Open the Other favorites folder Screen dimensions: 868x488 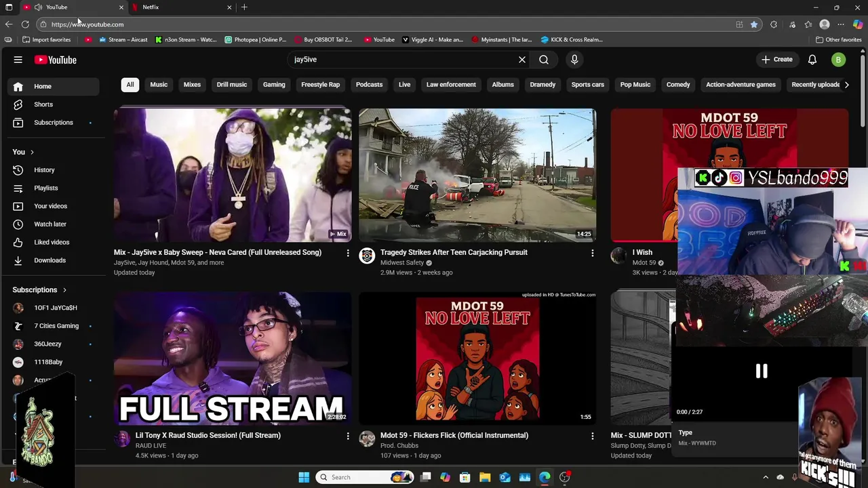tap(838, 39)
